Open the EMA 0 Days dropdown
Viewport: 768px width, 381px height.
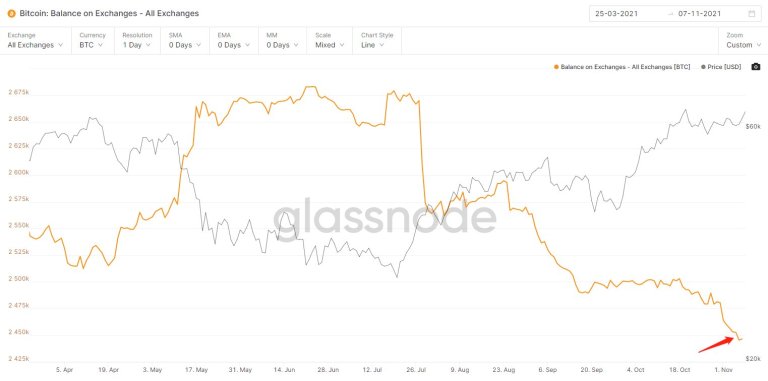[234, 40]
